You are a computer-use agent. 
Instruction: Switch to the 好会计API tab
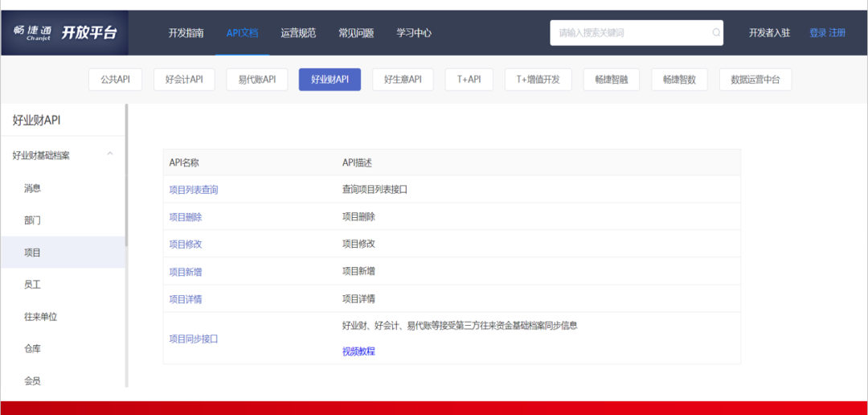pos(184,80)
